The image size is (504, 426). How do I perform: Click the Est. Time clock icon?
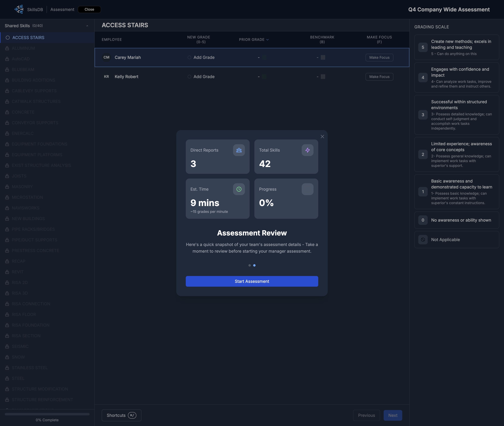click(x=239, y=189)
